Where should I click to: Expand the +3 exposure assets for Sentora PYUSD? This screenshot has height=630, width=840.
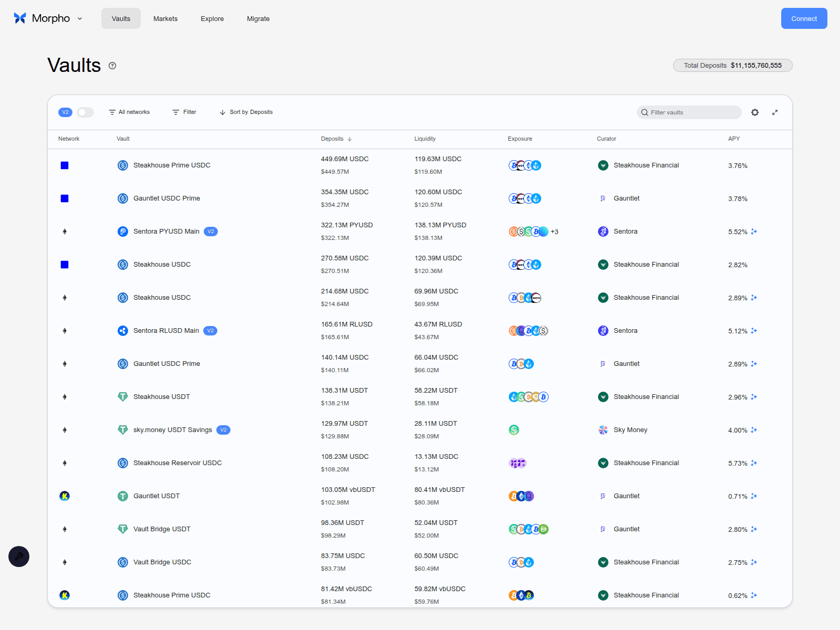point(555,232)
